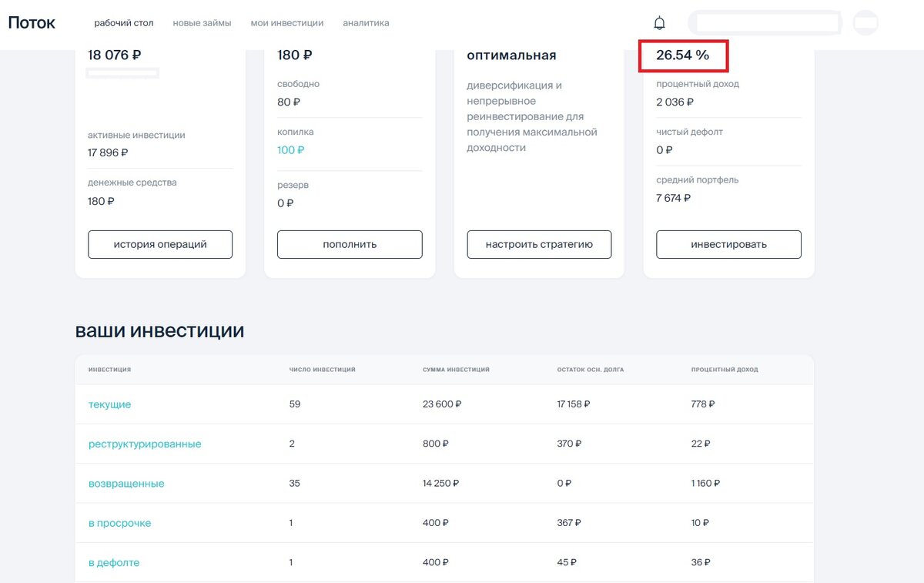Viewport: 924px width, 583px height.
Task: View возвращенные investments
Action: [126, 483]
